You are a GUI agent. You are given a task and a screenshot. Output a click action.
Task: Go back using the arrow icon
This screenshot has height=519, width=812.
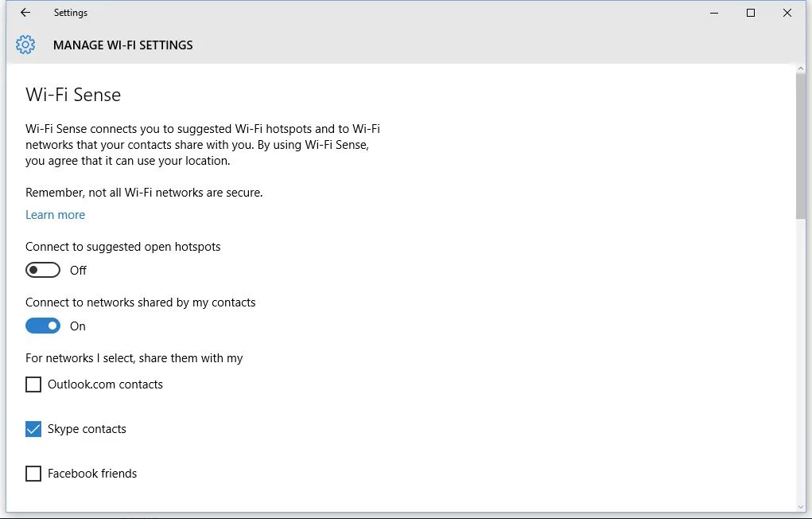click(25, 13)
